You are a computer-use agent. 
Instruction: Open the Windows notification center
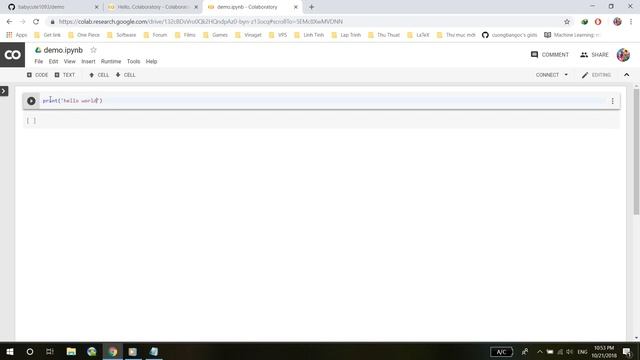click(x=627, y=351)
